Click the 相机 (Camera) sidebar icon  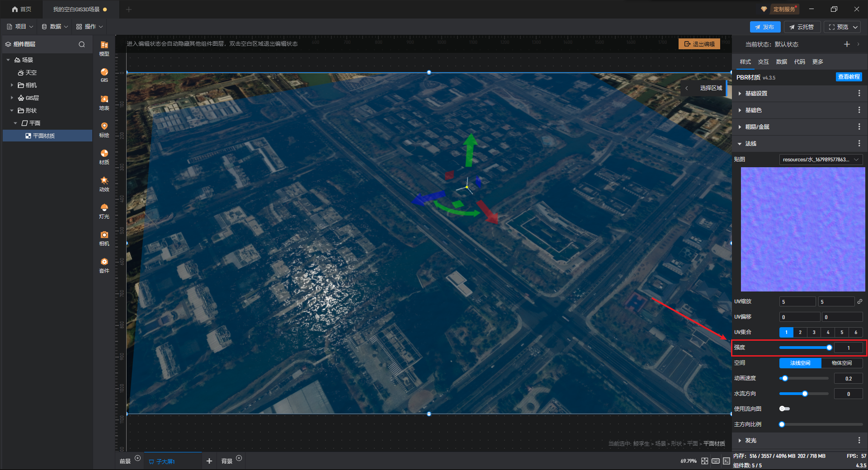(x=104, y=238)
